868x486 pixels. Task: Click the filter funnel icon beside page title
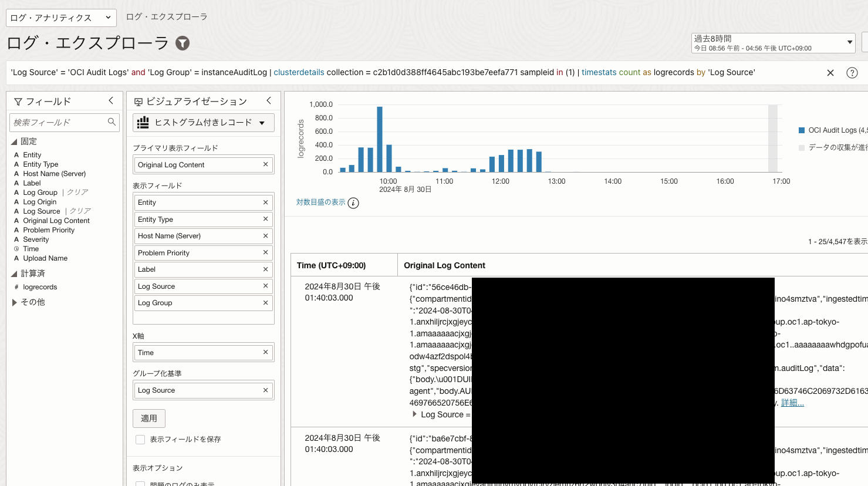pos(183,43)
